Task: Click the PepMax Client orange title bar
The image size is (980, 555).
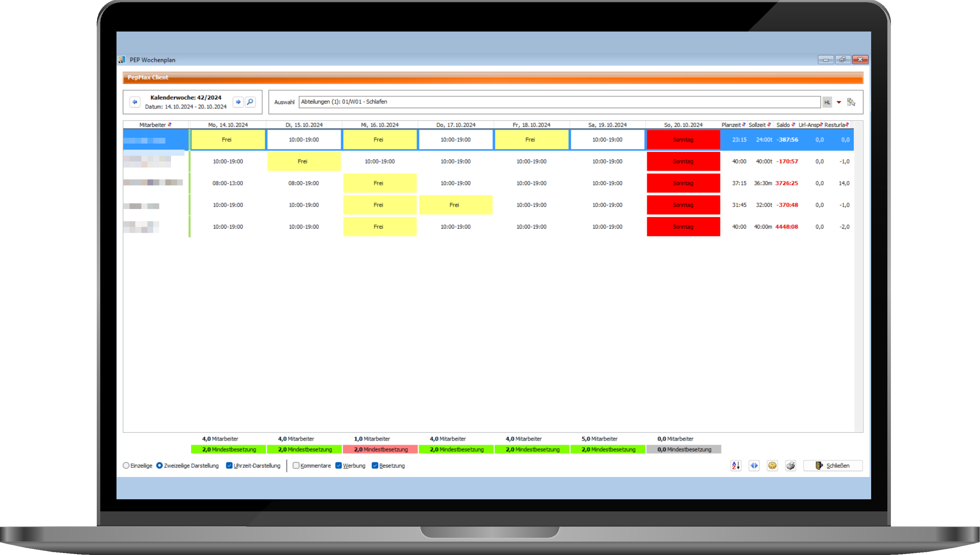Action: coord(493,77)
